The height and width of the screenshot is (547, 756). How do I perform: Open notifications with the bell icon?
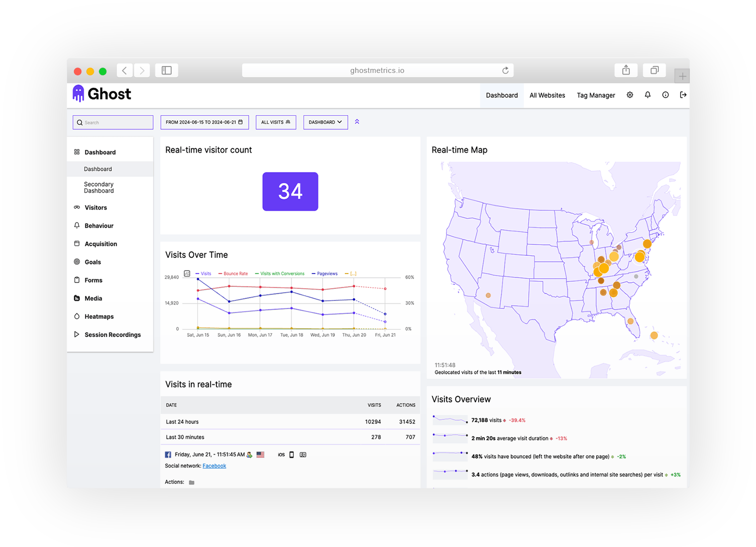[x=648, y=95]
